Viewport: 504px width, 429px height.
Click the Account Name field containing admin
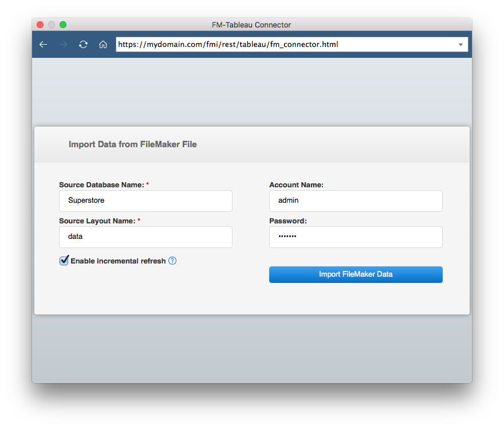coord(356,201)
